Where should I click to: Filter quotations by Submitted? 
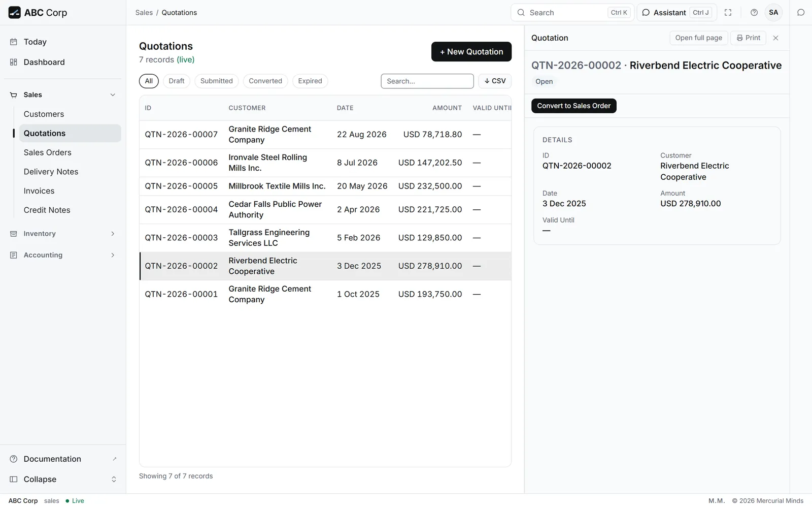pyautogui.click(x=217, y=81)
